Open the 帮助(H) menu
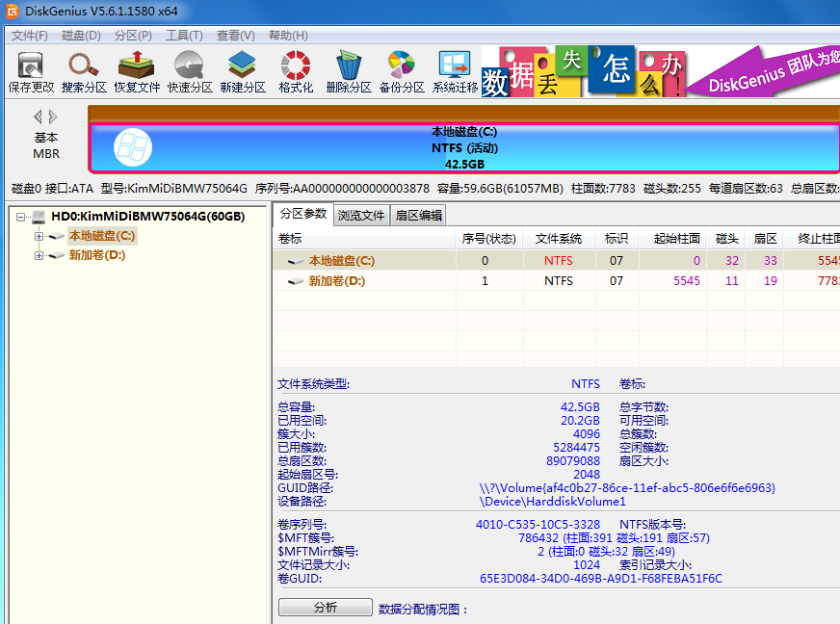 click(288, 36)
